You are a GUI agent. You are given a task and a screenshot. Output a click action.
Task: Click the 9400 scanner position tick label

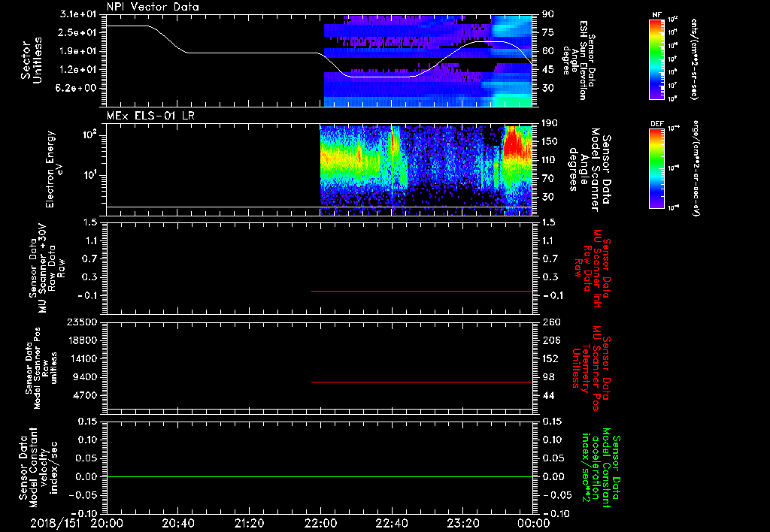point(85,377)
